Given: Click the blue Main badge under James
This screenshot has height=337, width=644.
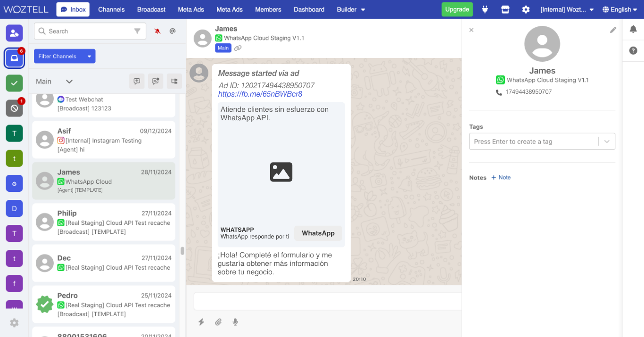Looking at the screenshot, I should (223, 48).
